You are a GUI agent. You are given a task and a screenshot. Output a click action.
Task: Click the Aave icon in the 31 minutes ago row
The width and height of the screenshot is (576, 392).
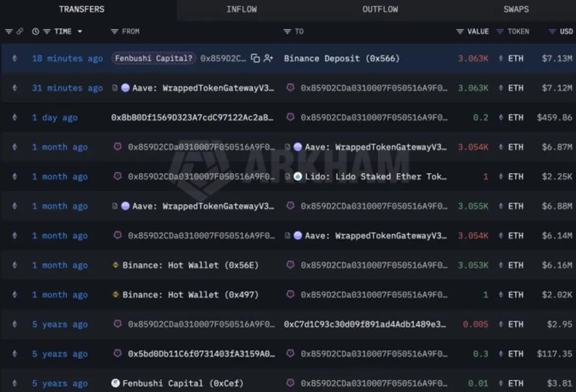pos(125,88)
